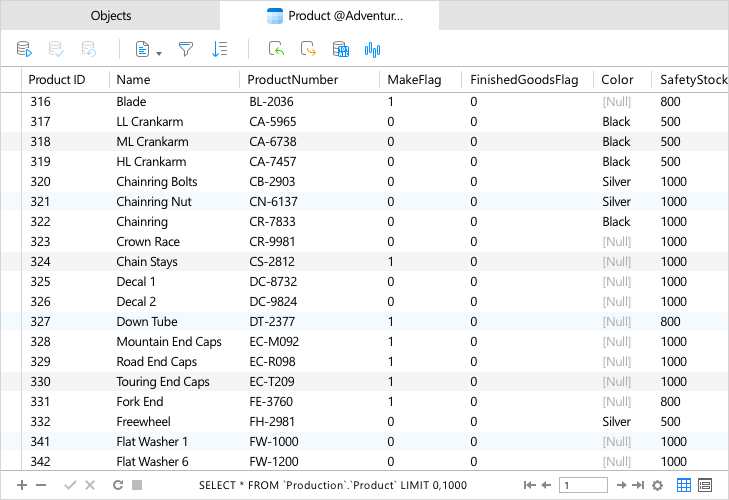Viewport: 729px width, 500px height.
Task: Click the Text document icon in toolbar
Action: (x=142, y=49)
